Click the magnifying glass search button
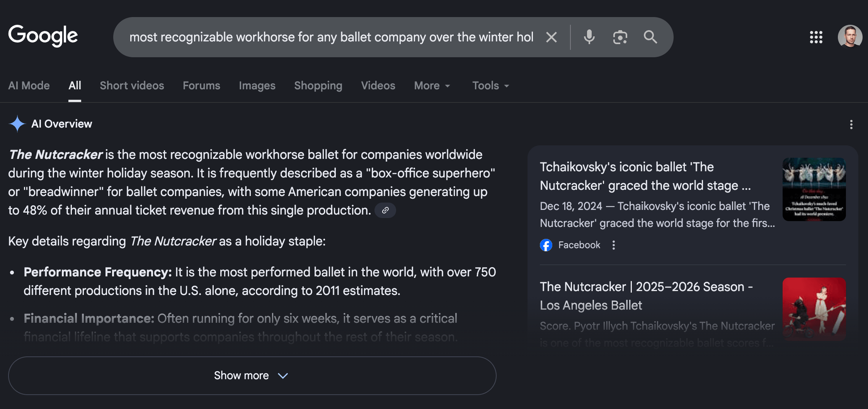The height and width of the screenshot is (409, 868). [x=650, y=37]
